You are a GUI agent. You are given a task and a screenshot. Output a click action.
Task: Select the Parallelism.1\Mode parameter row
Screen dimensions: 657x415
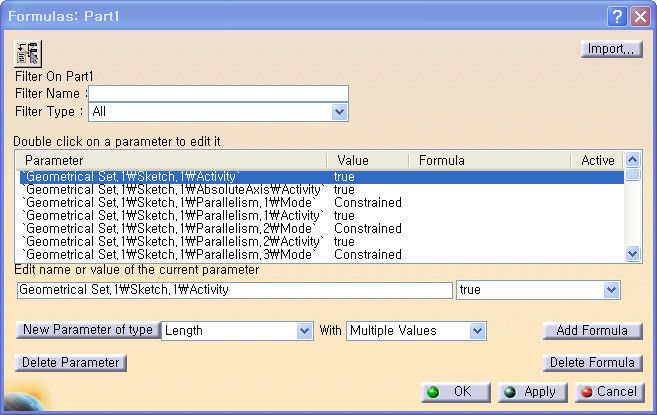[x=322, y=202]
